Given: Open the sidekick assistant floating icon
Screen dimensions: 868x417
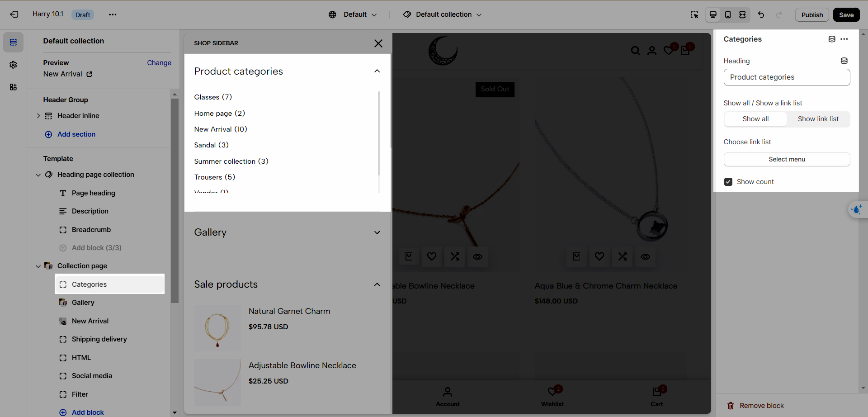Looking at the screenshot, I should pos(857,209).
